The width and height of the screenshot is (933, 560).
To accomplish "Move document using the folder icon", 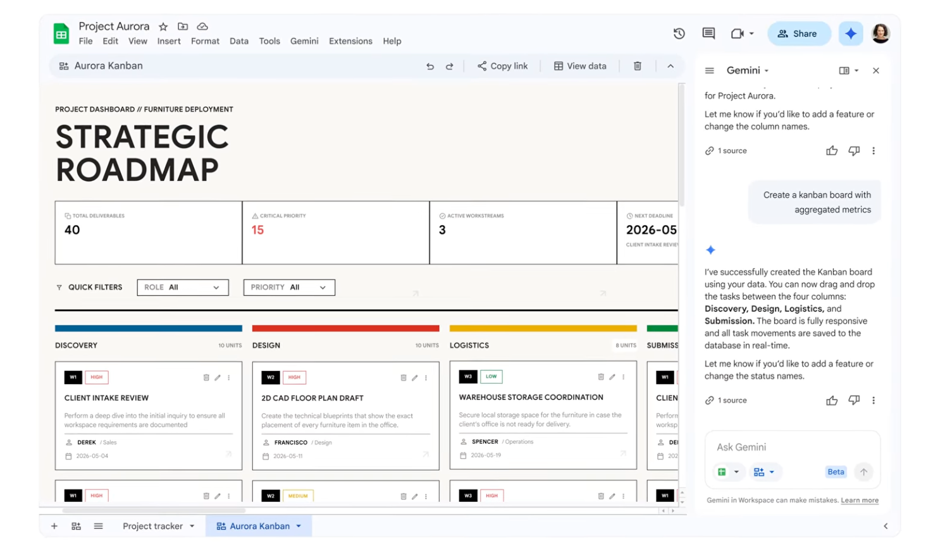I will click(183, 27).
